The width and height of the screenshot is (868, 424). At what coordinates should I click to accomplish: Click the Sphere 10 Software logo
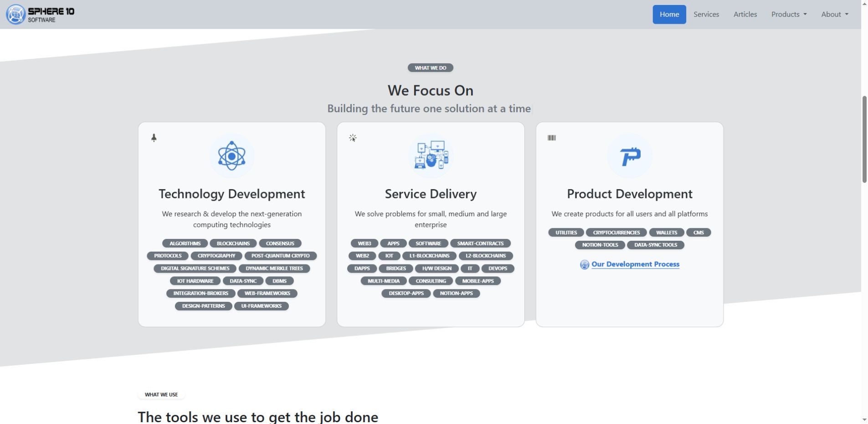(40, 14)
